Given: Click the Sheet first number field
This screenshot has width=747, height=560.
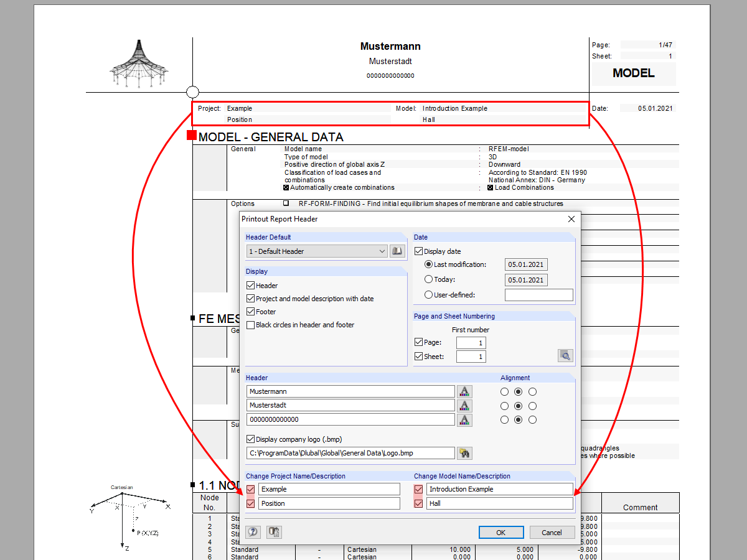Looking at the screenshot, I should pos(471,356).
